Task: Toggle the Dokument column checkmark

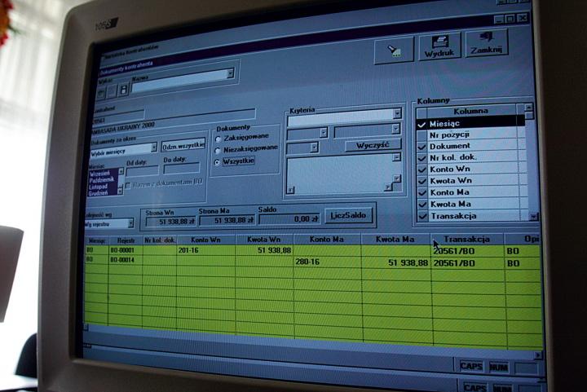Action: [421, 145]
